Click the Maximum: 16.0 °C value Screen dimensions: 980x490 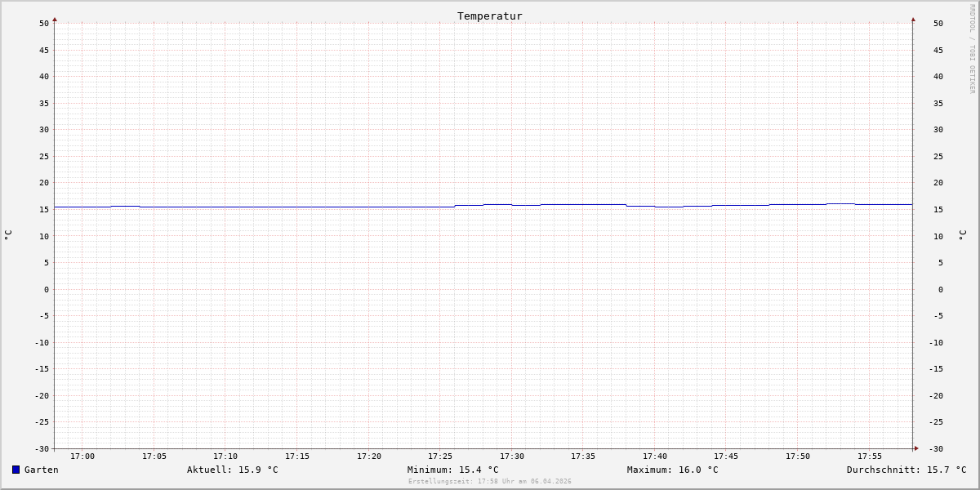click(673, 470)
